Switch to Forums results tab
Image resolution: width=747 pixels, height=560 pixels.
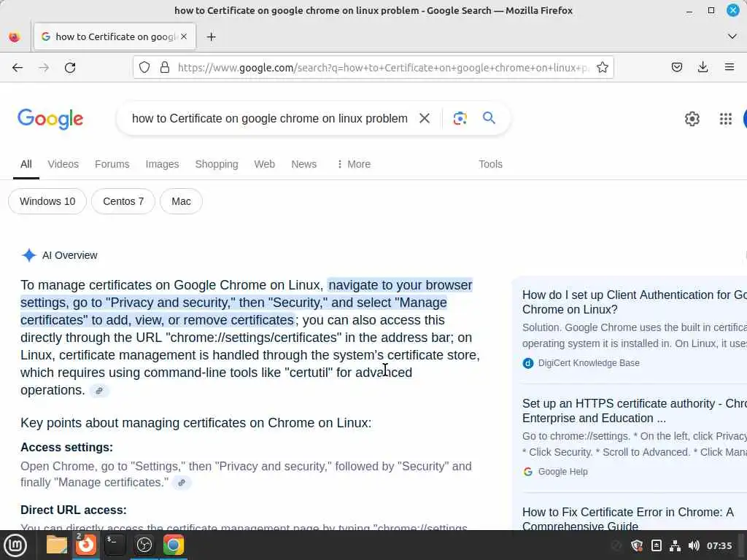pyautogui.click(x=112, y=164)
